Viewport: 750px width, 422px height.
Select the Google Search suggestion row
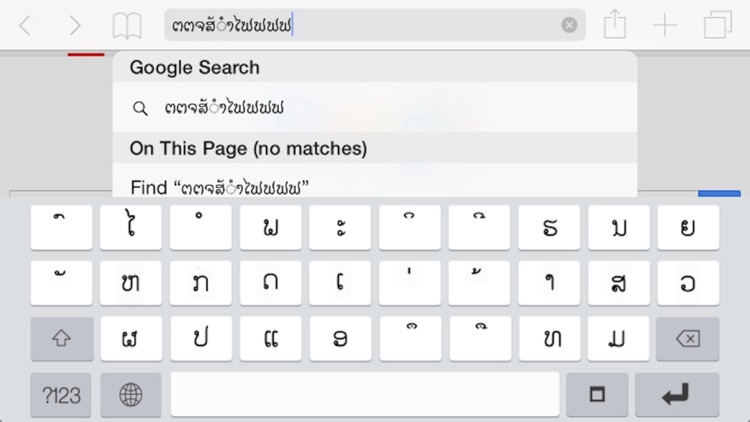[375, 108]
